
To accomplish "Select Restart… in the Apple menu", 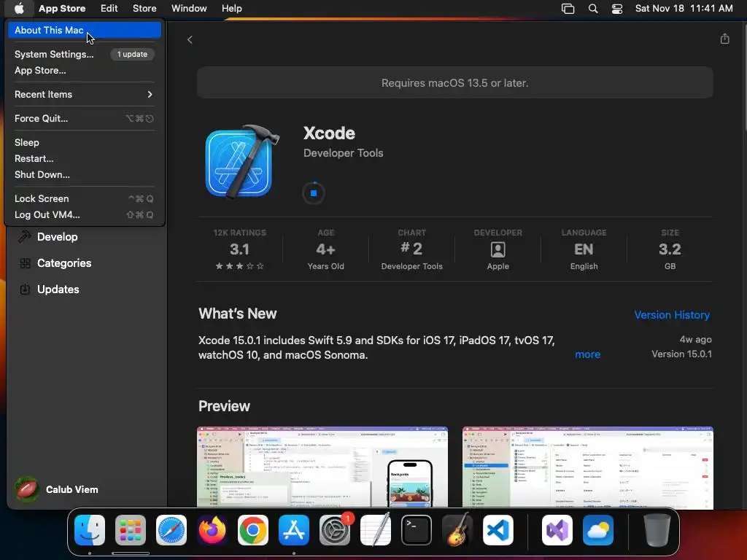I will pyautogui.click(x=85, y=158).
